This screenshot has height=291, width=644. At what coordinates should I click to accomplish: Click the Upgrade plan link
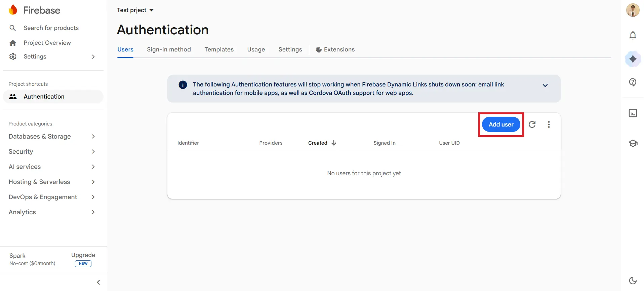(x=83, y=255)
